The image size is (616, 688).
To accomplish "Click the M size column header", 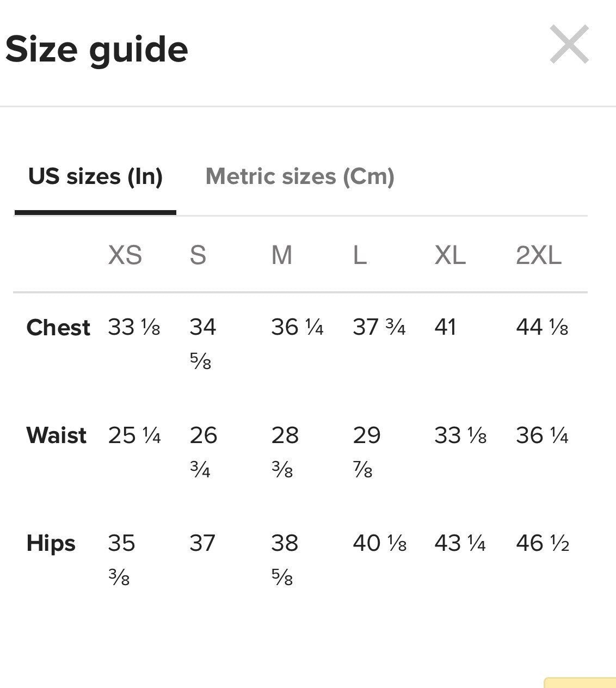I will click(282, 255).
